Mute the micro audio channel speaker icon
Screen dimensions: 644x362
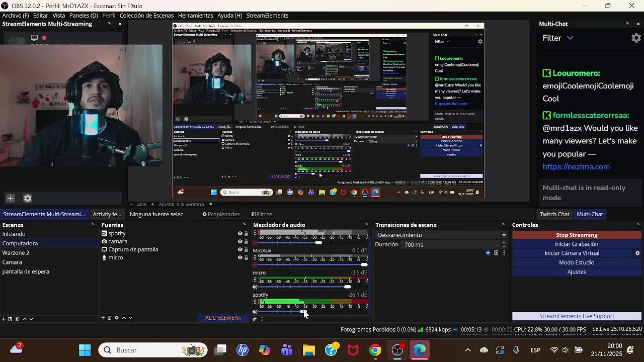click(255, 287)
